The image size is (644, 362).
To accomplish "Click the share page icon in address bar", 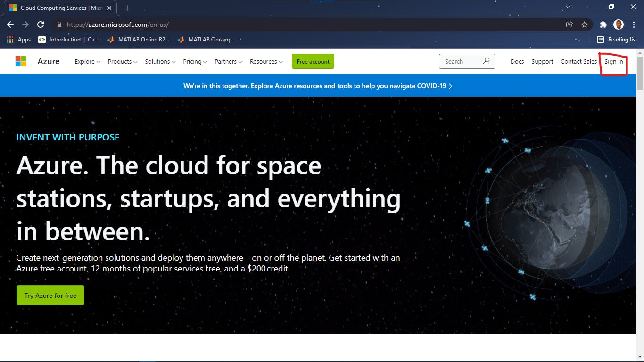I will [569, 25].
